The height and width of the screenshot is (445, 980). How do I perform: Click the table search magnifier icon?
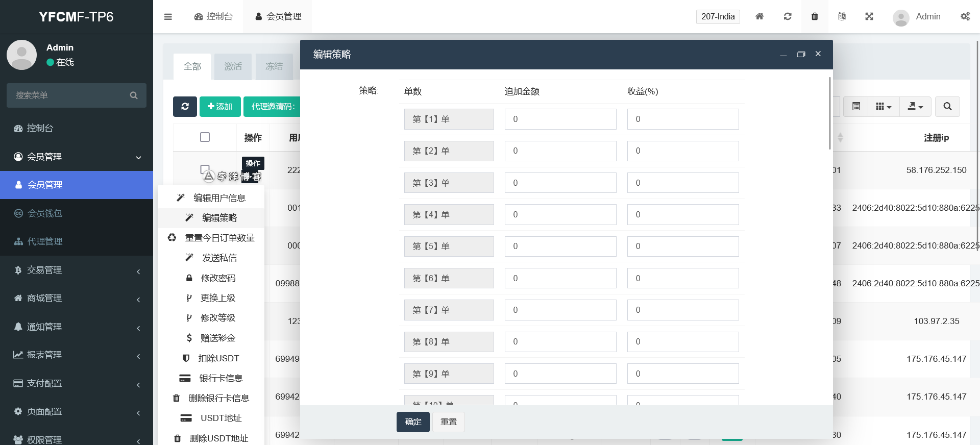(947, 107)
